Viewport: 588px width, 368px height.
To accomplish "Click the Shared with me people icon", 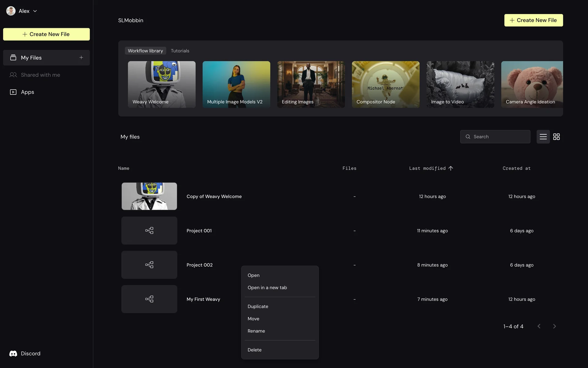I will click(x=13, y=75).
